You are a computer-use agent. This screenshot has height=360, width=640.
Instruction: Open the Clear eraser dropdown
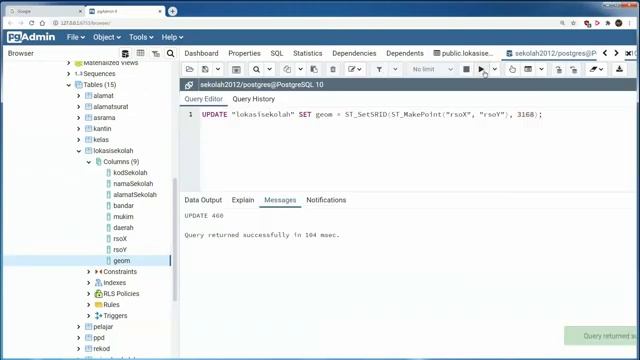[x=596, y=69]
